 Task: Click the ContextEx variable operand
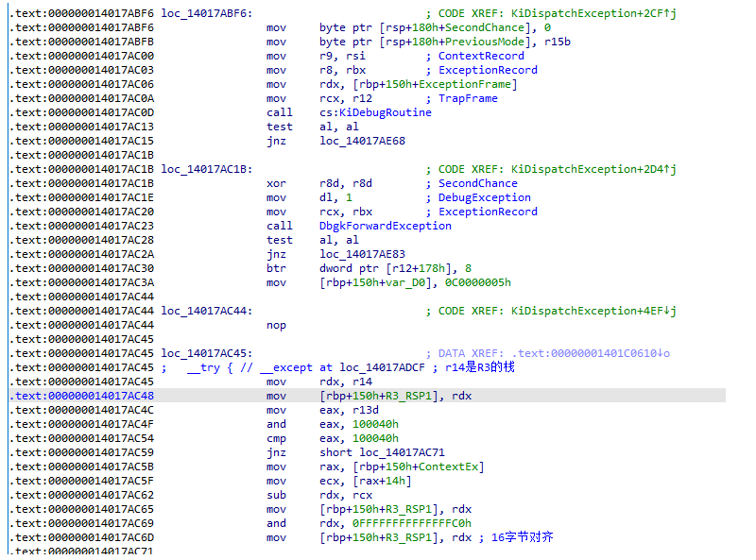click(448, 467)
